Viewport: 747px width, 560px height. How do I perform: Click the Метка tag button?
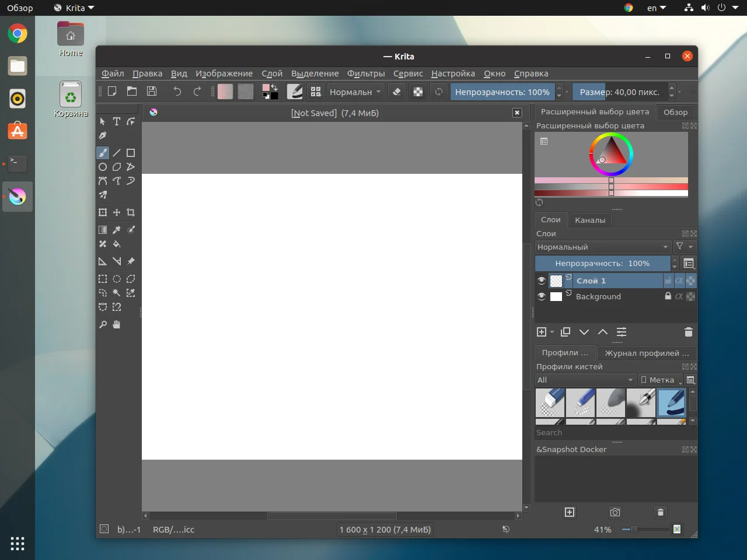659,380
